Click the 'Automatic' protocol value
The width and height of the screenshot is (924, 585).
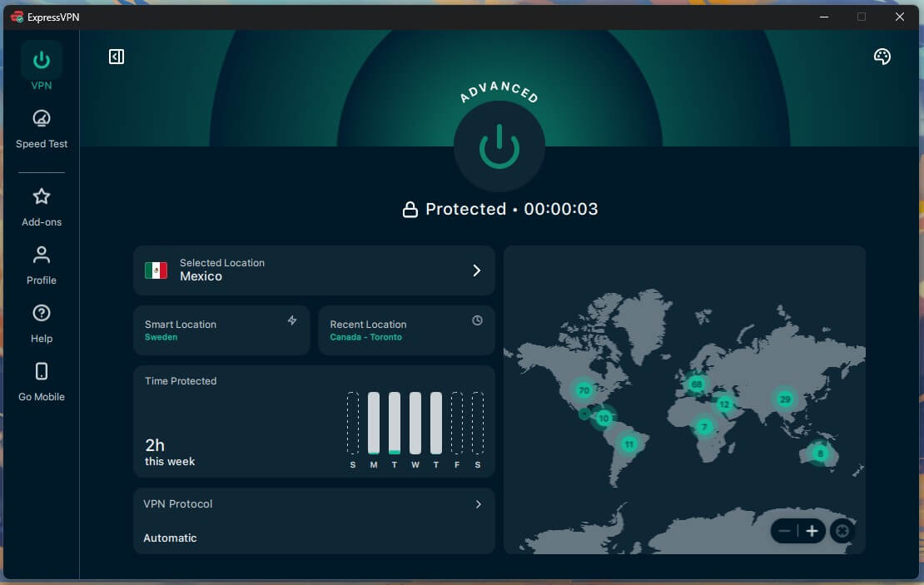tap(171, 538)
